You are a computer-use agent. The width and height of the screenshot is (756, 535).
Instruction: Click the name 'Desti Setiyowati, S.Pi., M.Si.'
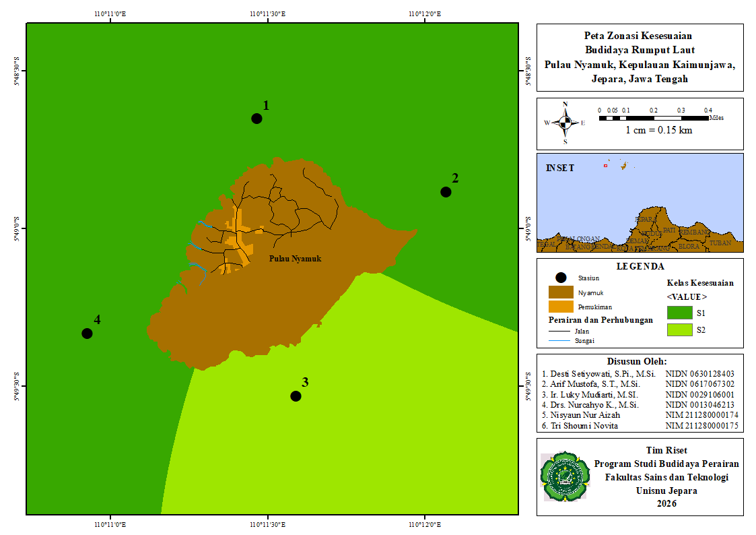click(603, 374)
